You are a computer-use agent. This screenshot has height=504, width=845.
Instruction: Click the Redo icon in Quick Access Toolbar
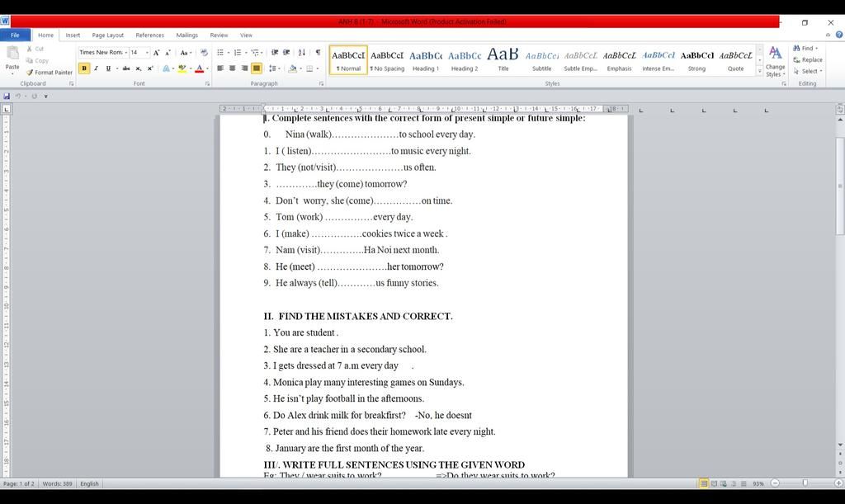click(34, 96)
